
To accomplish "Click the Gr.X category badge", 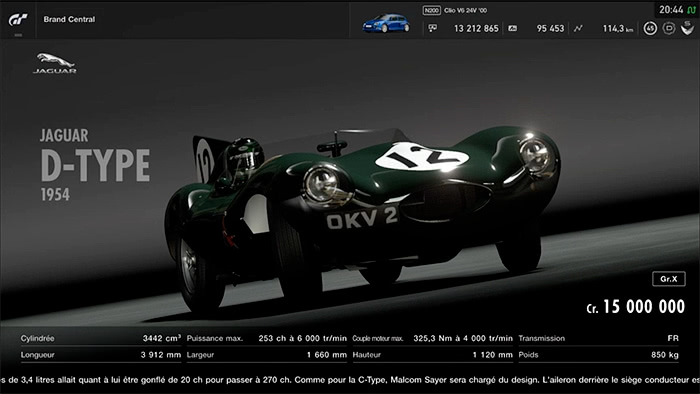I will [669, 279].
